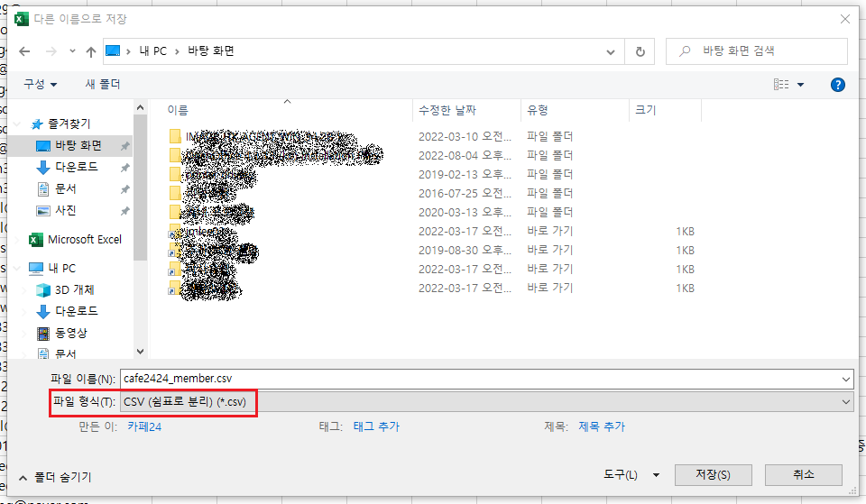Click pin icon next to 문서
The image size is (866, 504).
(124, 188)
